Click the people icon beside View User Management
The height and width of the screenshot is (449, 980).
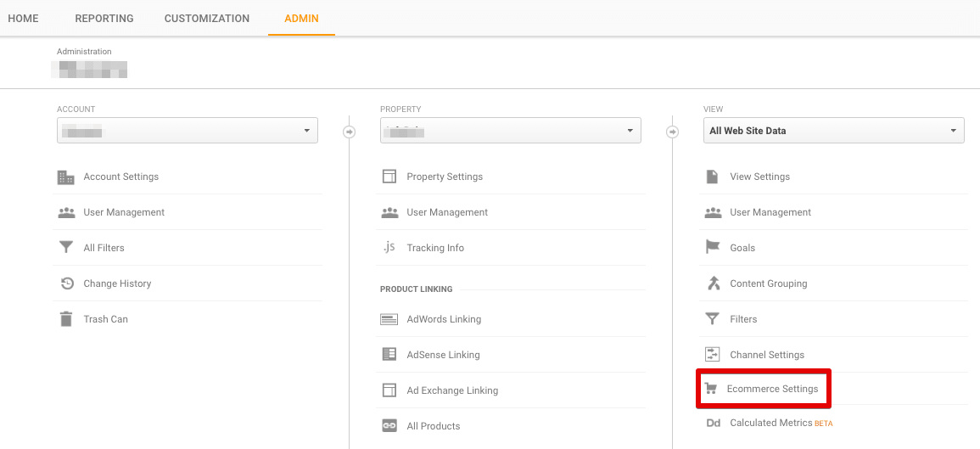tap(713, 213)
